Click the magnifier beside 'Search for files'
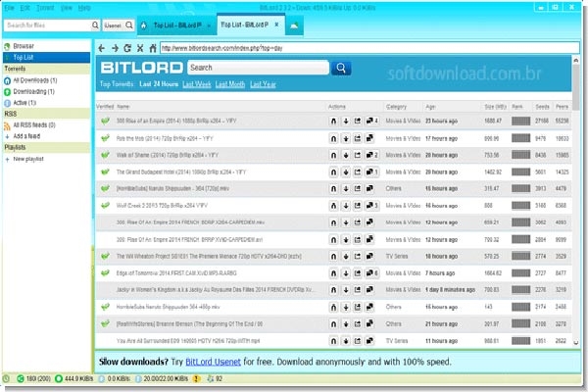Image resolution: width=588 pixels, height=392 pixels. point(95,25)
